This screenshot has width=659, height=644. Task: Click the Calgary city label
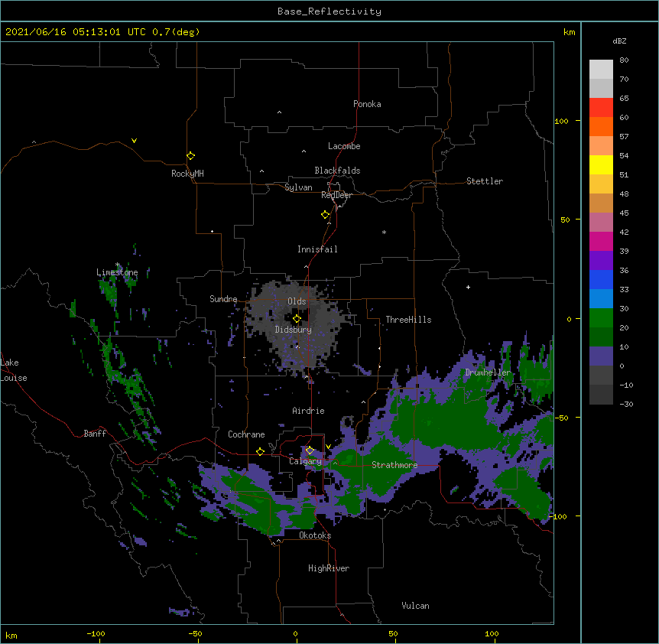pyautogui.click(x=306, y=461)
